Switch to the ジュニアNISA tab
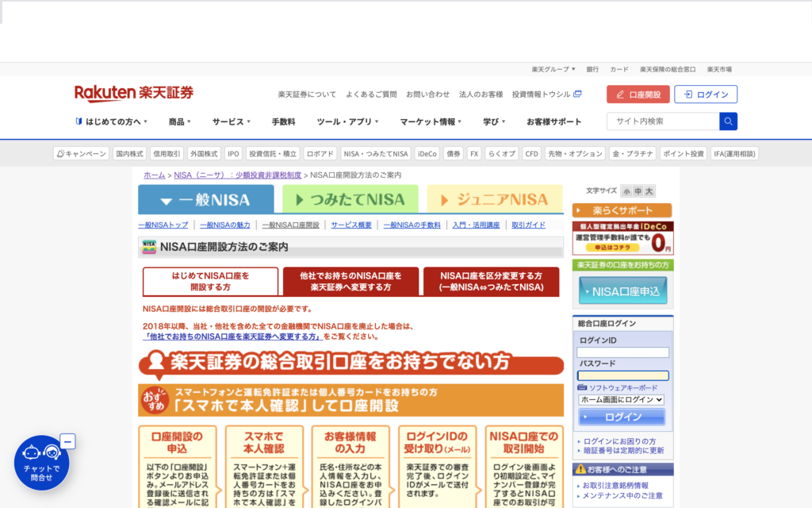 (494, 199)
